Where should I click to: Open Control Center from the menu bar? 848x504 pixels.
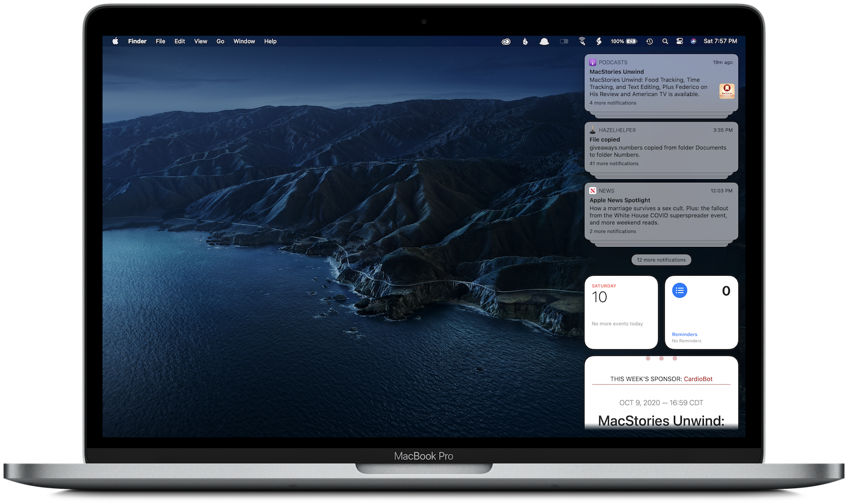[680, 41]
